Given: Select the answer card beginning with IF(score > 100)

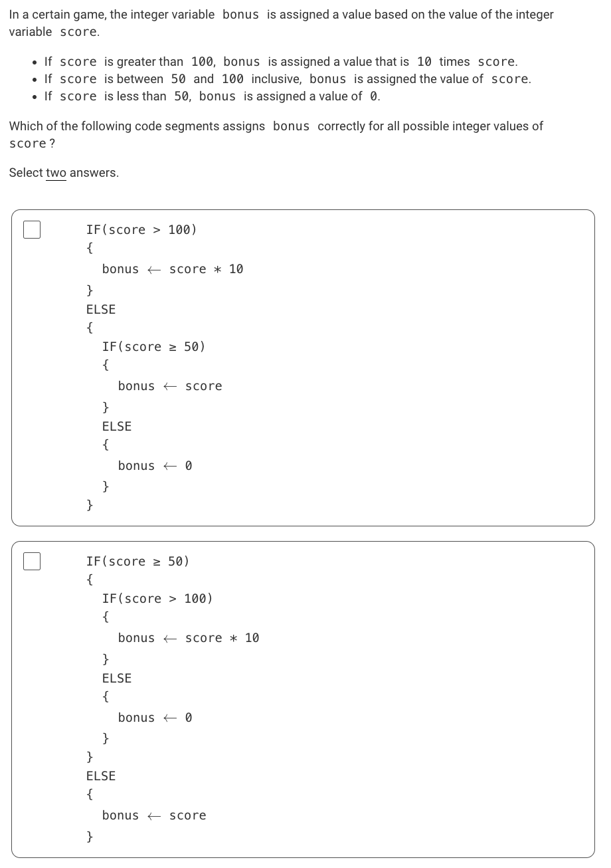Looking at the screenshot, I should (x=303, y=368).
